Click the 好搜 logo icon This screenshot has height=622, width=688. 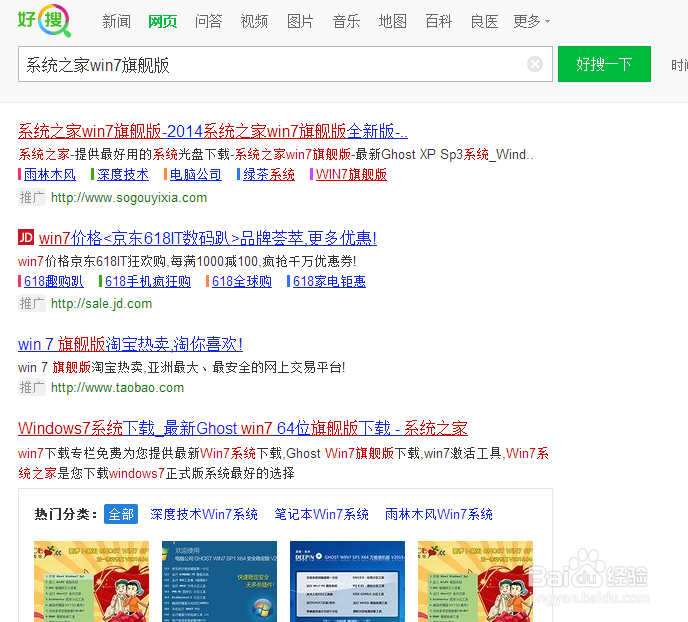click(x=44, y=20)
